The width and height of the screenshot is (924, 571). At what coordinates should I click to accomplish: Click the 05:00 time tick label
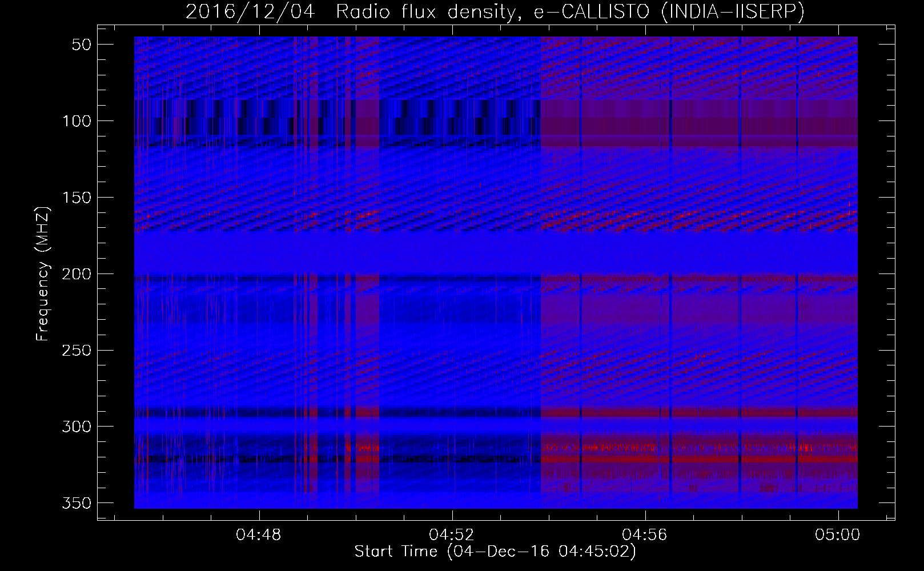pyautogui.click(x=838, y=535)
